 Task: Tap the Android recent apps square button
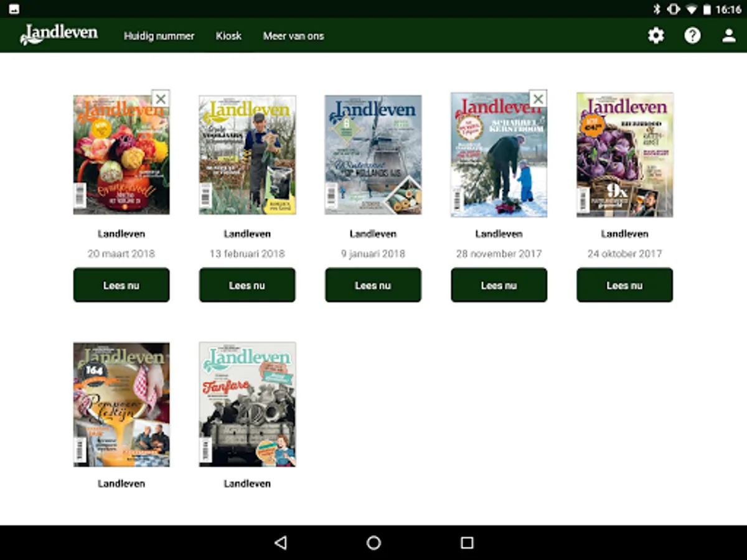tap(467, 543)
